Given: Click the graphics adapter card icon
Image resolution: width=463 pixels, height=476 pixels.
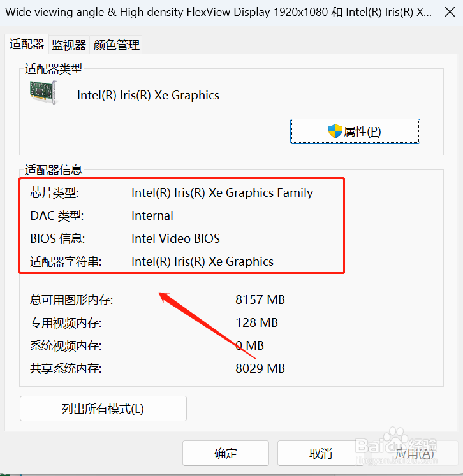Looking at the screenshot, I should pos(43,92).
